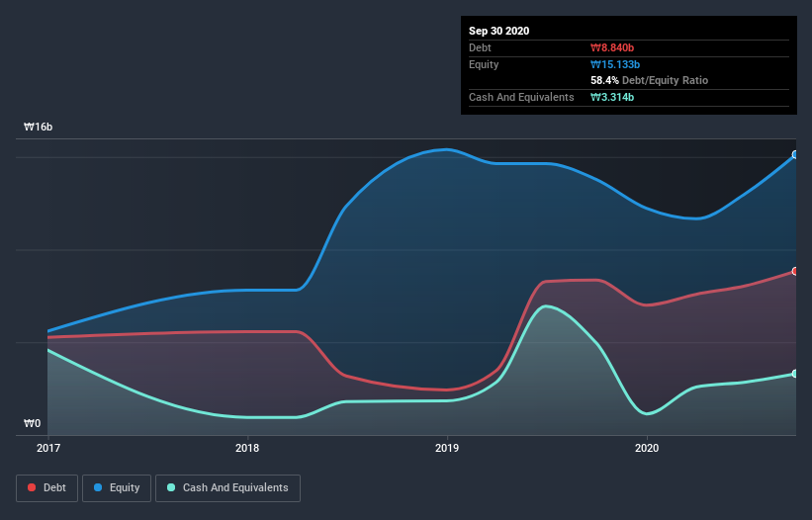Click the red Debt legend dot

click(x=32, y=487)
